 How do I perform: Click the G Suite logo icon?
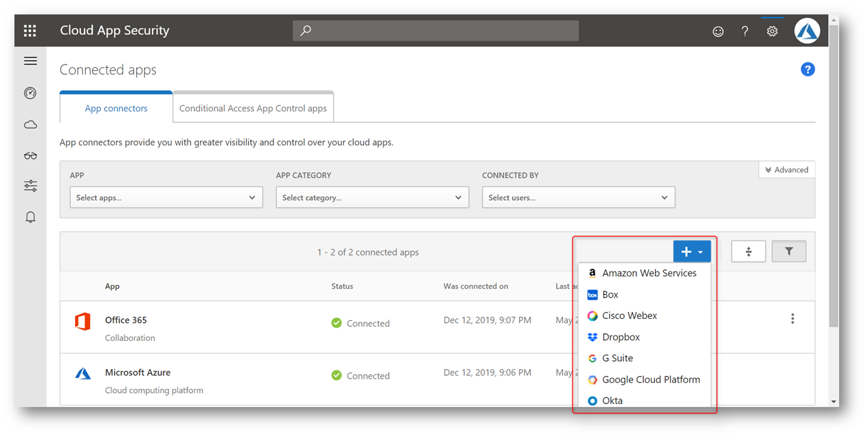(x=592, y=359)
